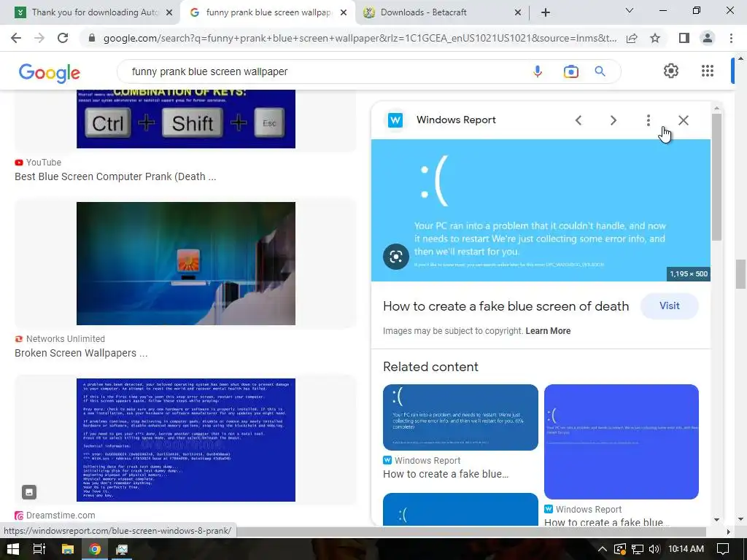Open the preview panel's more options

click(648, 120)
